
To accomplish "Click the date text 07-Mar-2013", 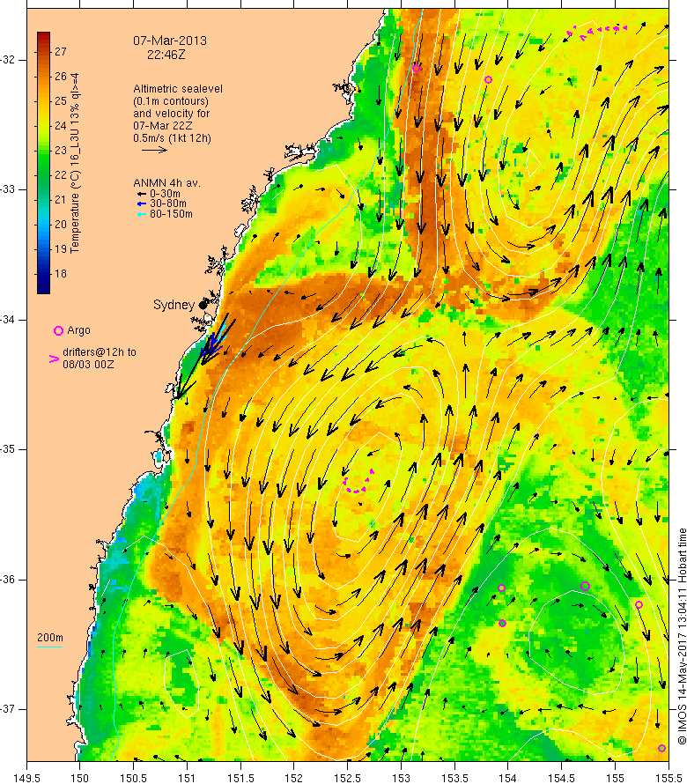I will click(x=169, y=41).
